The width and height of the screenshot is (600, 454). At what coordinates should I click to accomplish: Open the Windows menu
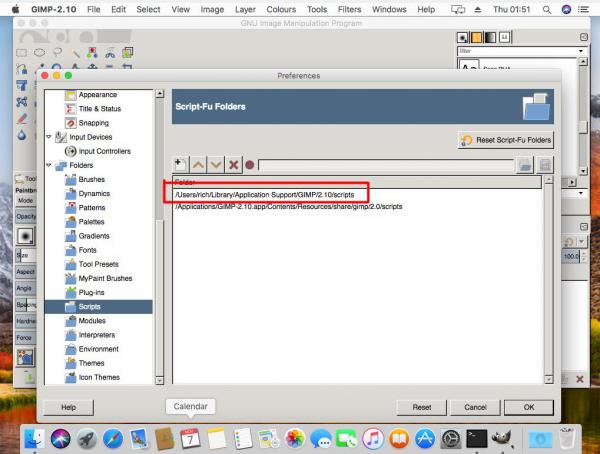389,10
